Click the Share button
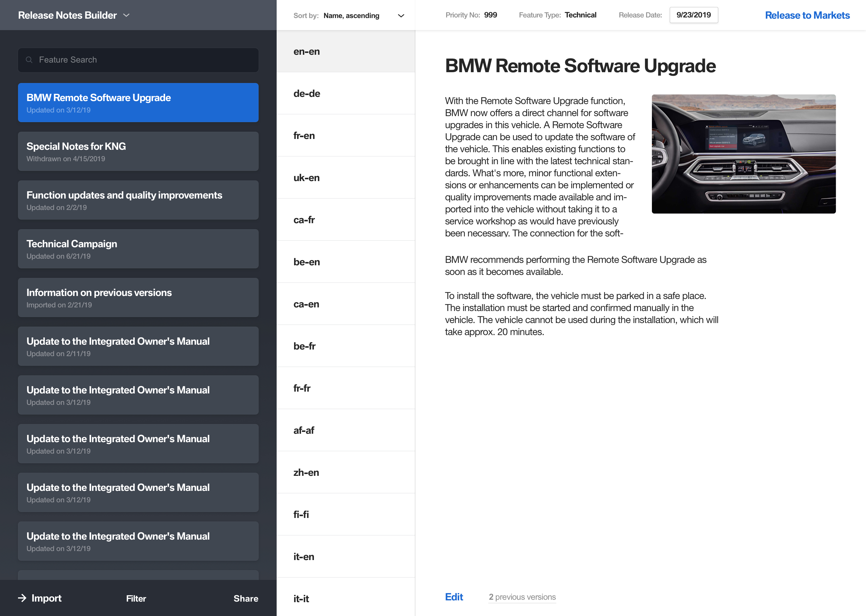866x616 pixels. (x=246, y=599)
